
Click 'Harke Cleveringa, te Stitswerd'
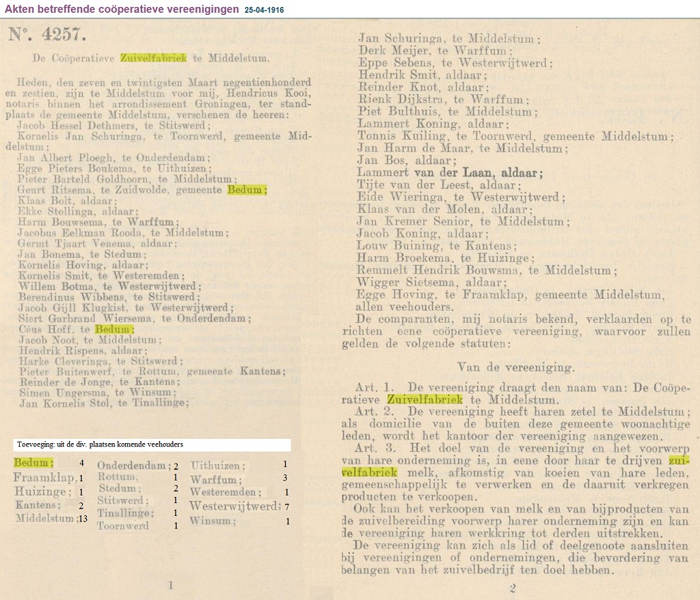point(101,361)
